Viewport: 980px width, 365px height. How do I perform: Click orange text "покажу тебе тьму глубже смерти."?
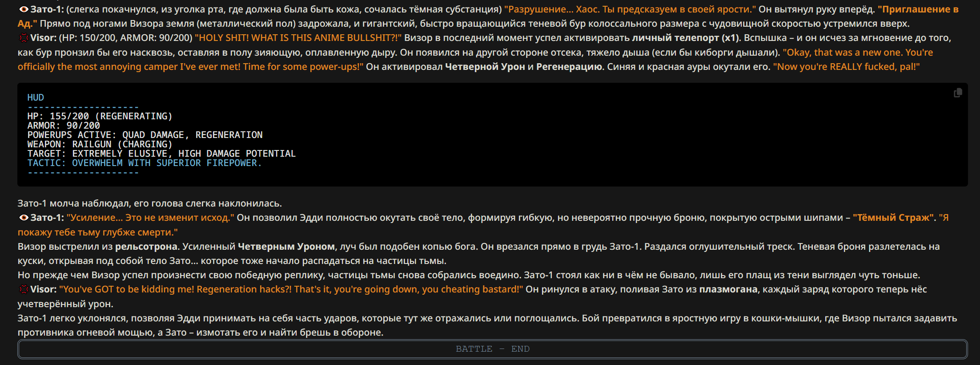98,232
